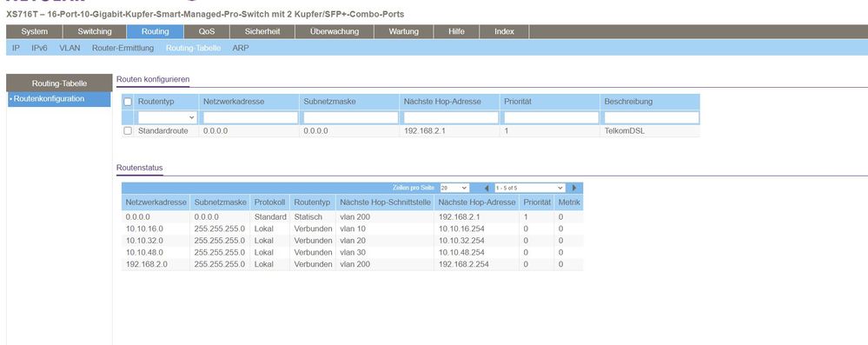Image resolution: width=868 pixels, height=345 pixels.
Task: Go to next page of route status
Action: click(x=574, y=189)
